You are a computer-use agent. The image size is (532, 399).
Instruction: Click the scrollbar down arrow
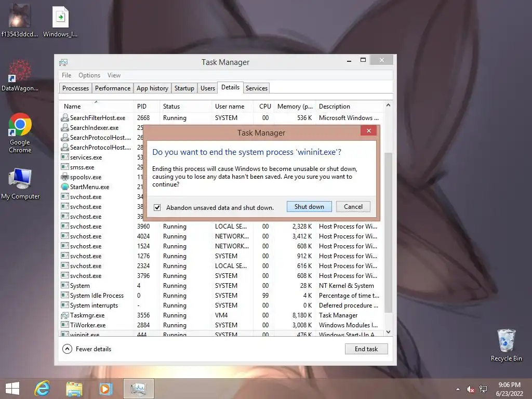tap(389, 332)
